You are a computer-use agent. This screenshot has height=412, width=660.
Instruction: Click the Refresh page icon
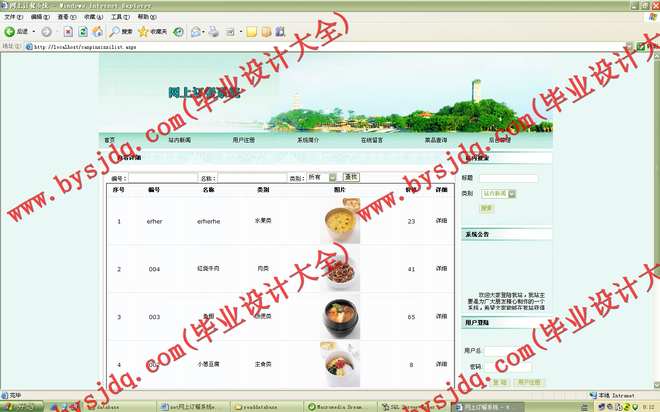tap(82, 31)
